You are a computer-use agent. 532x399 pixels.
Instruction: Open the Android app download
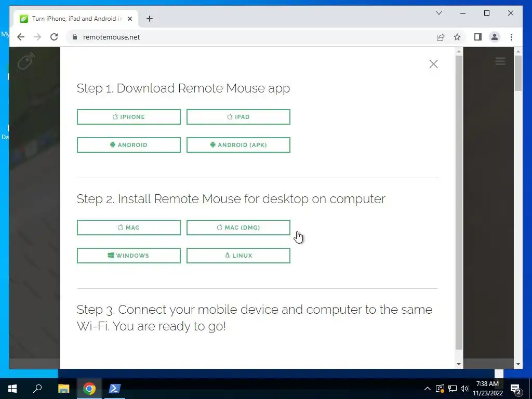129,145
